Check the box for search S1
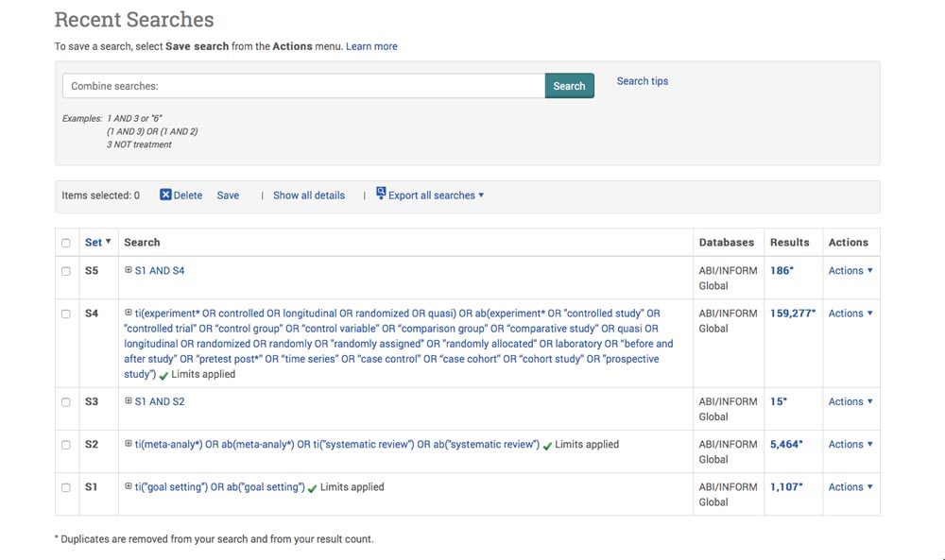 click(66, 487)
